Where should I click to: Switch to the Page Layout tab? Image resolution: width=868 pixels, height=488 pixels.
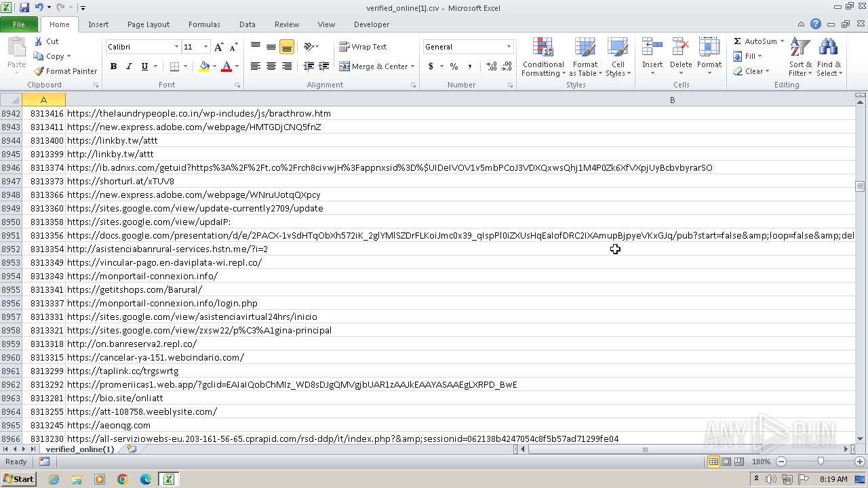(x=149, y=24)
